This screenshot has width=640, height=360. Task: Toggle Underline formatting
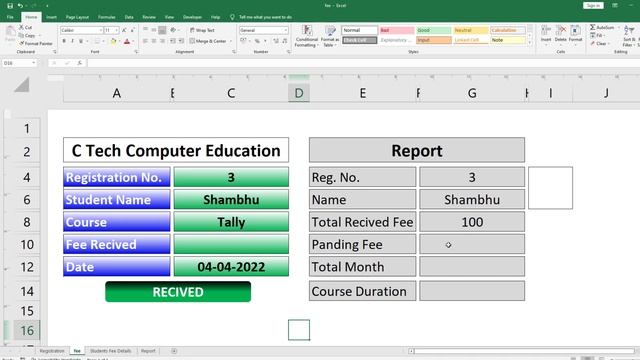click(x=81, y=41)
